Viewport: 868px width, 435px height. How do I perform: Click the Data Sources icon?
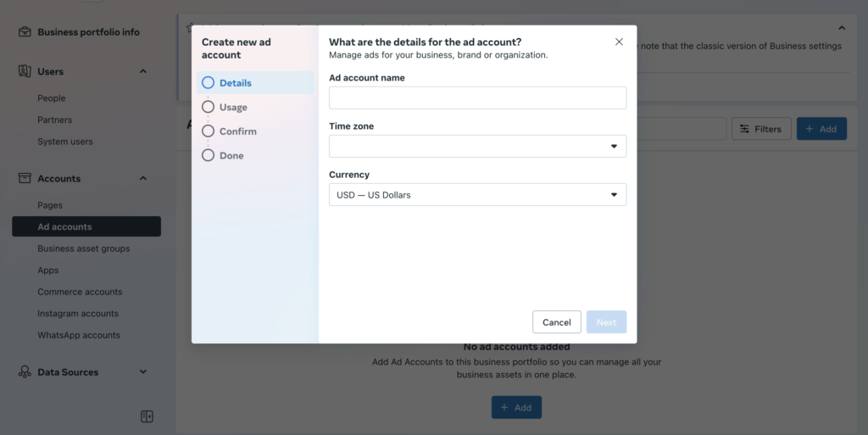point(25,372)
